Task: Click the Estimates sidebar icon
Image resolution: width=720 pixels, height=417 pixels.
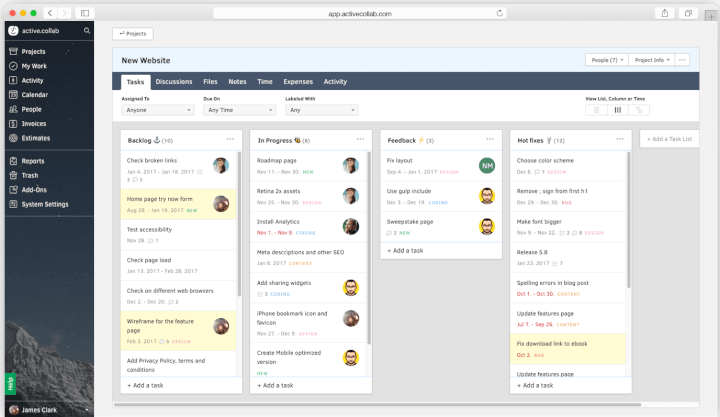Action: [13, 138]
